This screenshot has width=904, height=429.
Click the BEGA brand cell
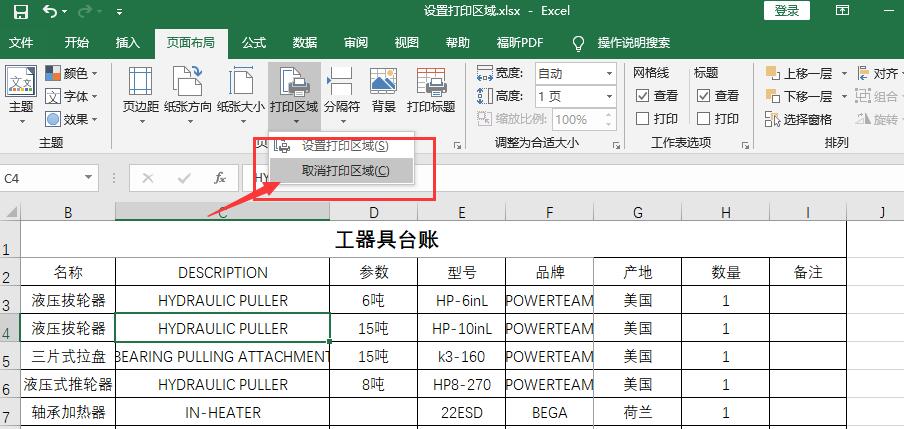click(549, 412)
